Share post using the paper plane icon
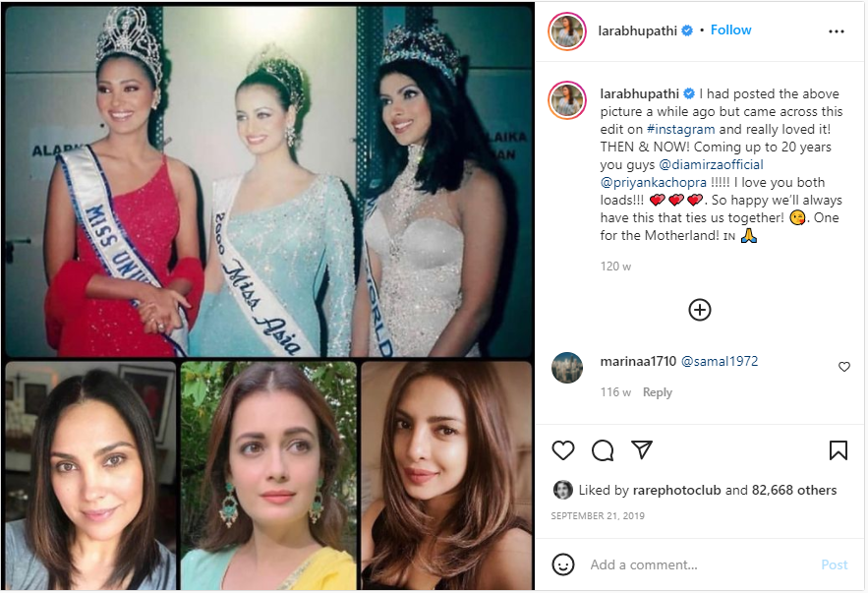Screen dimensions: 868x593 [642, 450]
